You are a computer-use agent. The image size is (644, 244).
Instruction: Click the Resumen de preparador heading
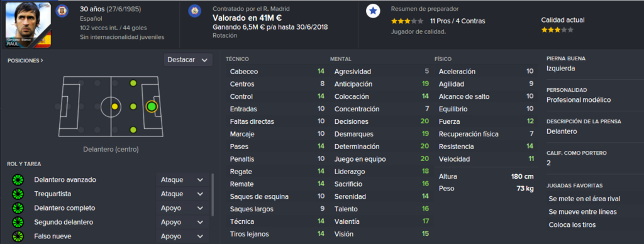tap(425, 9)
